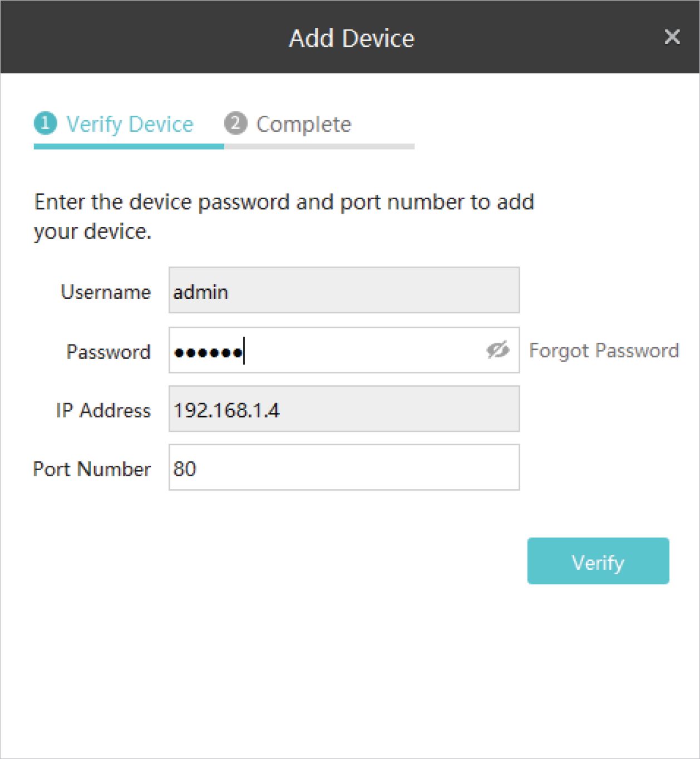700x759 pixels.
Task: Click the Username label
Action: click(106, 292)
